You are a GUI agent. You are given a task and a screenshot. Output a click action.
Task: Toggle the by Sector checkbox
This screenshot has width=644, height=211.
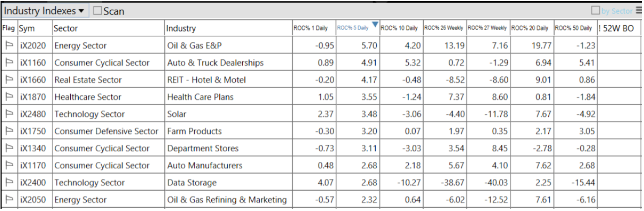point(596,11)
